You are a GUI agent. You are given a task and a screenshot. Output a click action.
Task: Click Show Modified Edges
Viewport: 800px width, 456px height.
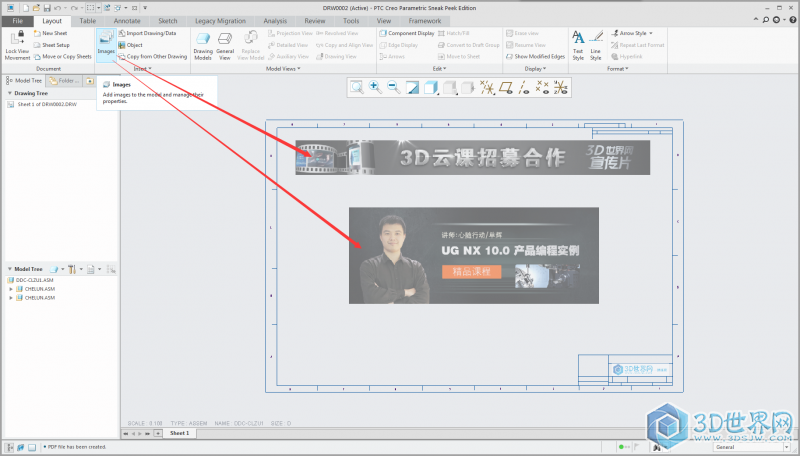(536, 57)
